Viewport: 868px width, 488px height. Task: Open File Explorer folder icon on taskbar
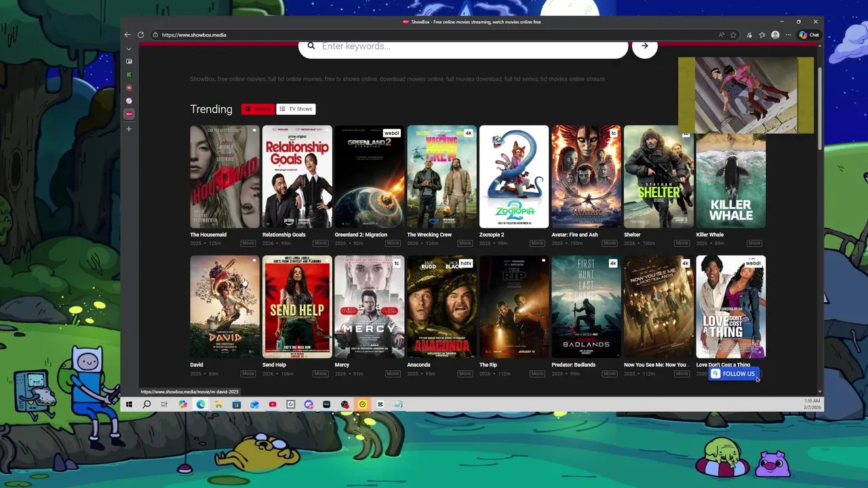(x=218, y=405)
